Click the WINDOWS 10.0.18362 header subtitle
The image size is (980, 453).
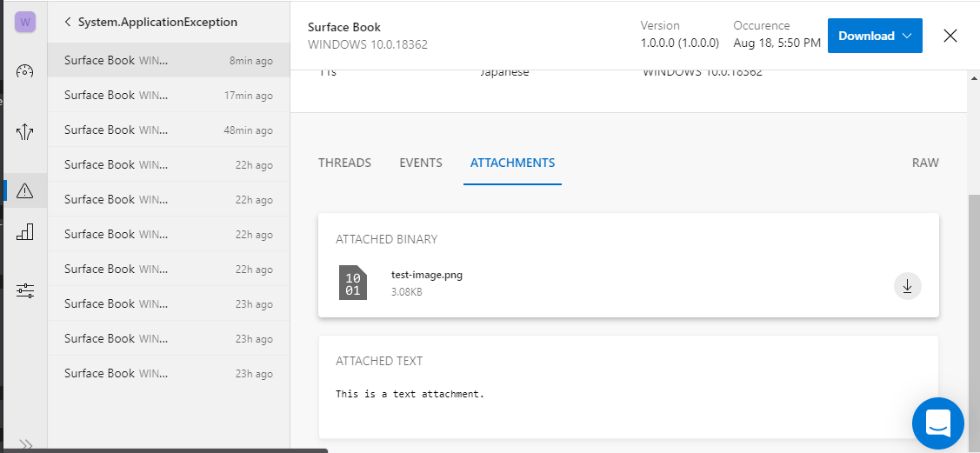pyautogui.click(x=368, y=45)
